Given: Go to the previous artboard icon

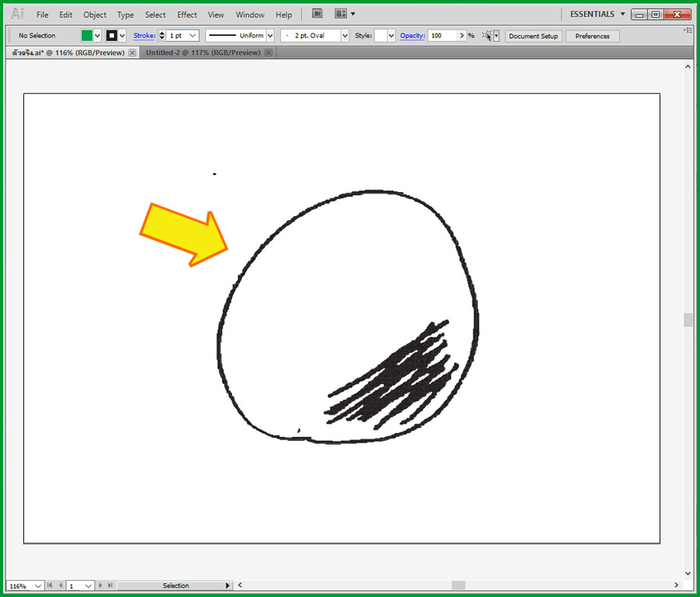Looking at the screenshot, I should 60,585.
